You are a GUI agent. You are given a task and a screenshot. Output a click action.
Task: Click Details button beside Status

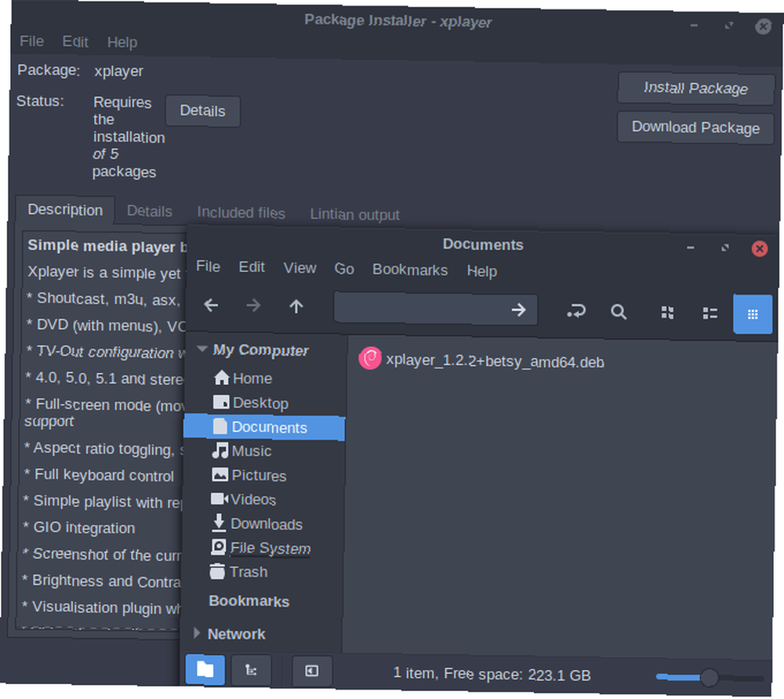pyautogui.click(x=202, y=110)
